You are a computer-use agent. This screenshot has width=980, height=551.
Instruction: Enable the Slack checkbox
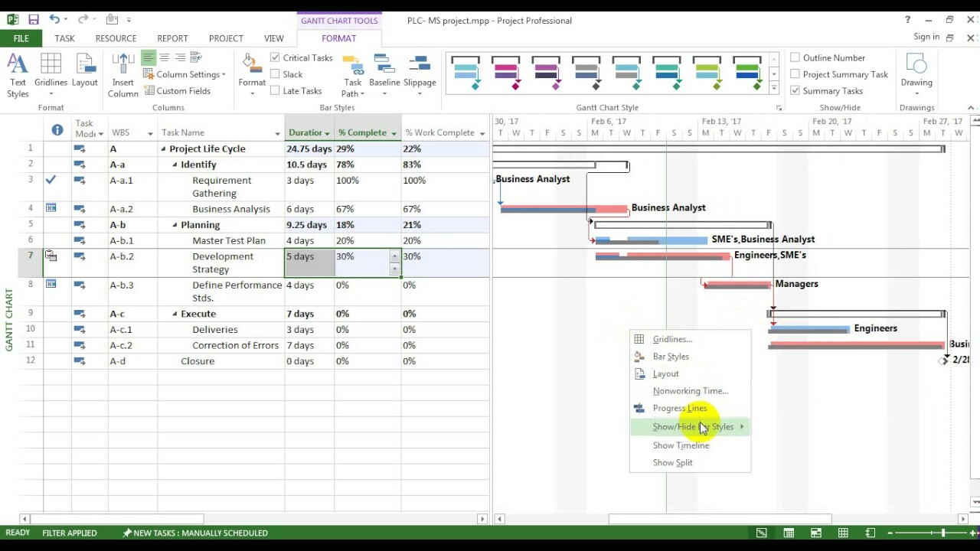[275, 73]
